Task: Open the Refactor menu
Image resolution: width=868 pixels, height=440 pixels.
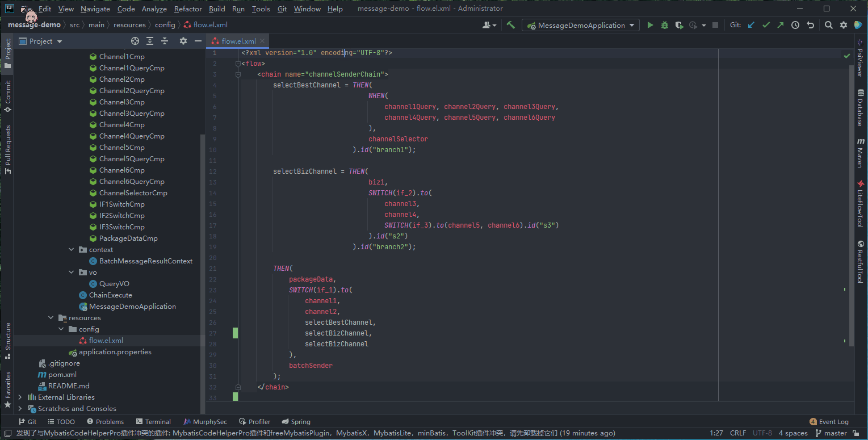Action: tap(188, 9)
